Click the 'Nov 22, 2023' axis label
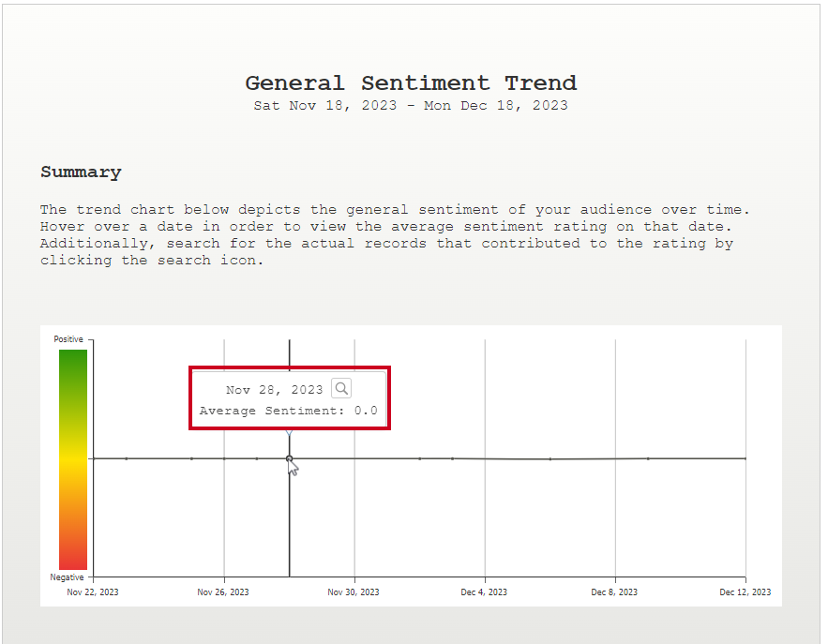 coord(93,592)
